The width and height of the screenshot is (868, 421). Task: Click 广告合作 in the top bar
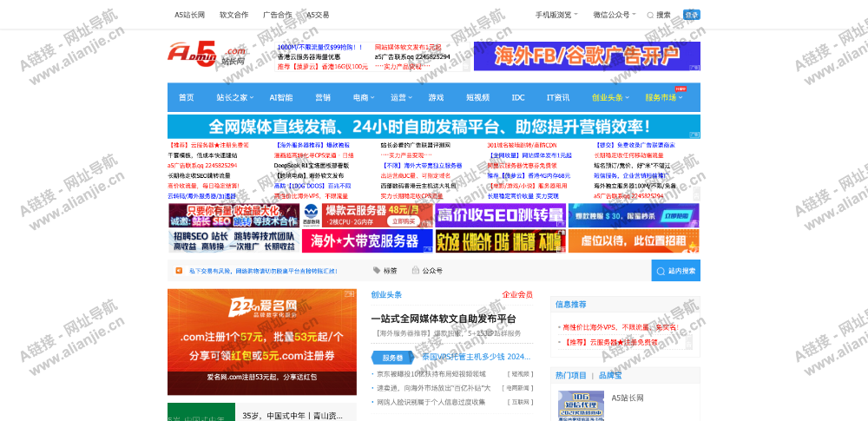tap(278, 15)
